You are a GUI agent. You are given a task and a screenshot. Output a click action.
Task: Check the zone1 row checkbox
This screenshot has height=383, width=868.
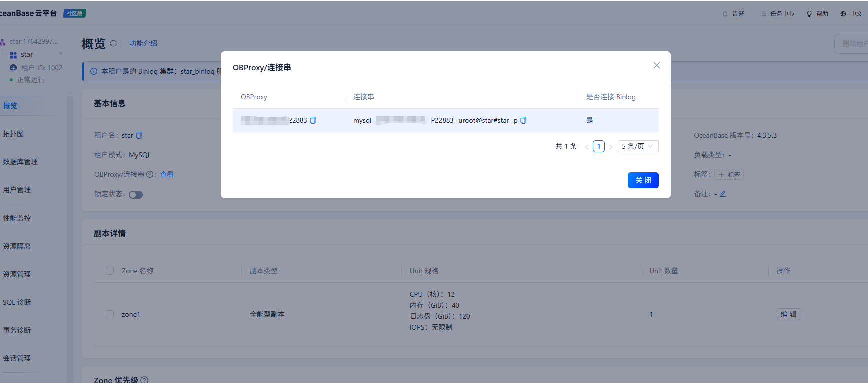click(x=110, y=314)
